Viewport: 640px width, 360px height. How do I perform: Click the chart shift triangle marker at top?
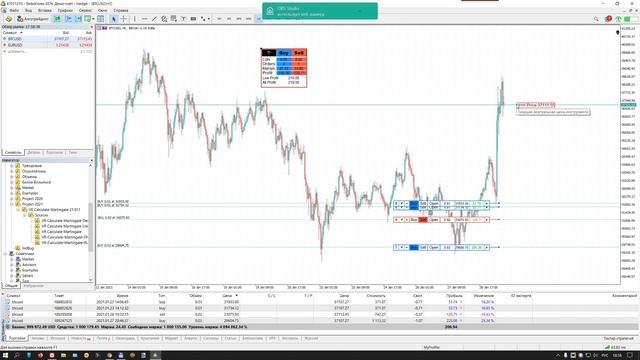coord(618,32)
